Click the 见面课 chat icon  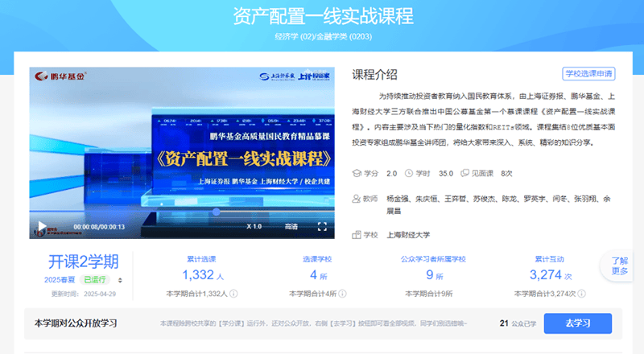(x=464, y=173)
